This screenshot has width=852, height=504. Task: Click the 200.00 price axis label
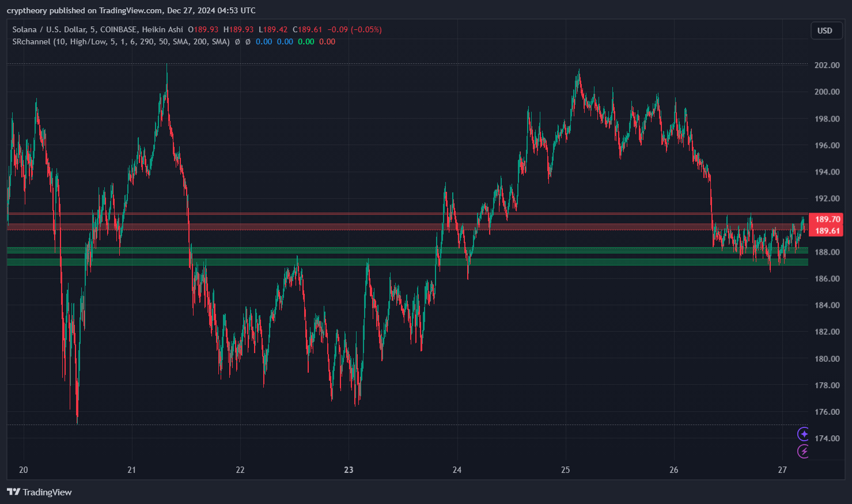pyautogui.click(x=827, y=92)
